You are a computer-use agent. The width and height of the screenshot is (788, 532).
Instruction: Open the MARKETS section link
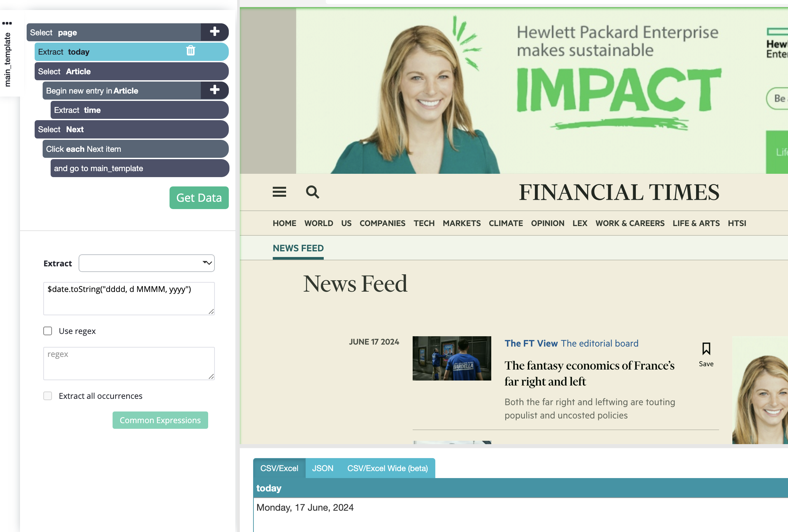coord(461,223)
